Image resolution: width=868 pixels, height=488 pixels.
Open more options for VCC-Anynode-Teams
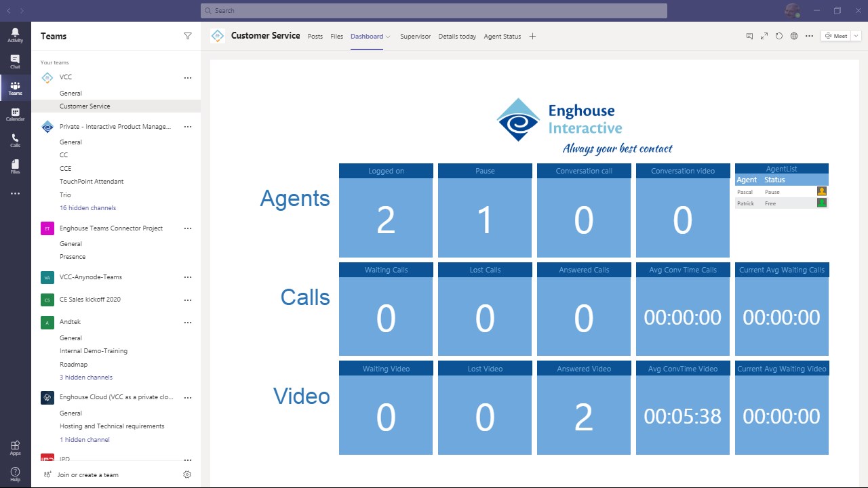188,277
